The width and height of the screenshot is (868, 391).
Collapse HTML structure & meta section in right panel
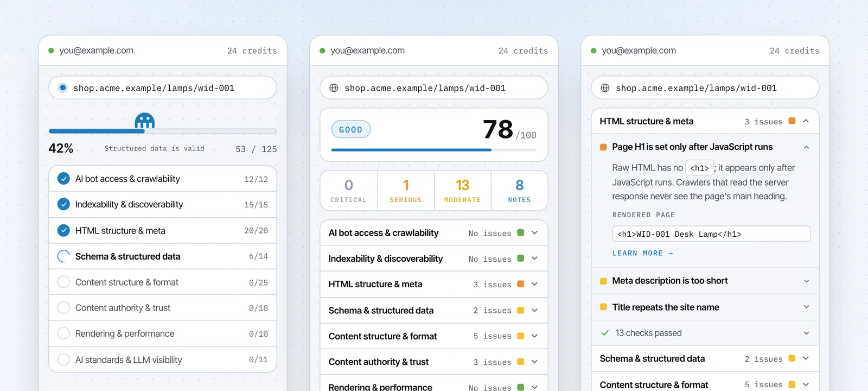click(x=806, y=121)
